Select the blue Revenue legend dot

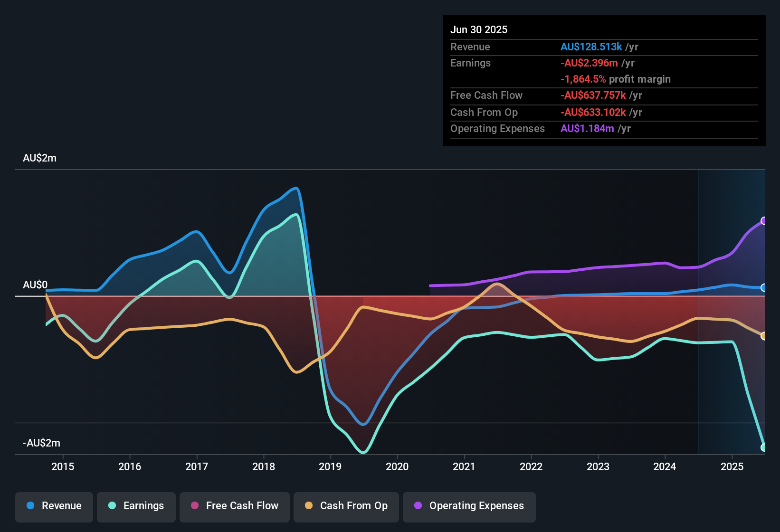pyautogui.click(x=30, y=506)
